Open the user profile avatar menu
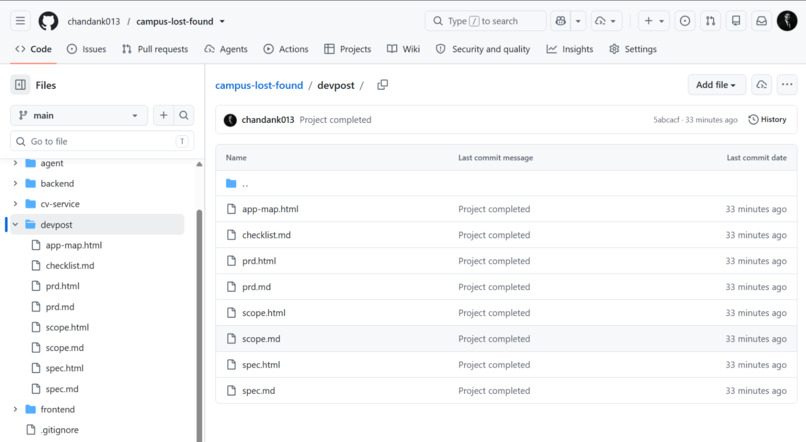 click(x=787, y=21)
